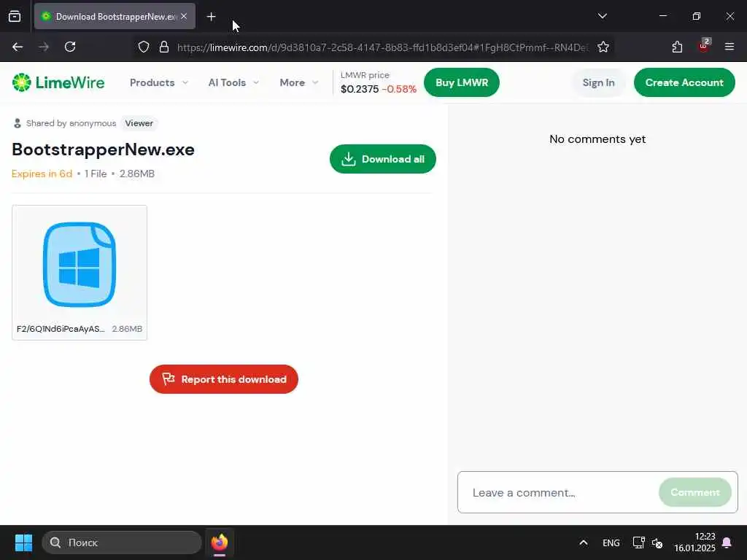Click Shared by anonymous text
Viewport: 747px width, 560px height.
tap(71, 123)
